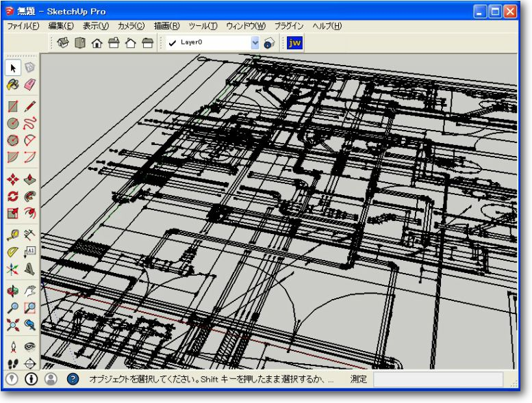532x403 pixels.
Task: Open the ツール(T) menu
Action: pos(203,26)
